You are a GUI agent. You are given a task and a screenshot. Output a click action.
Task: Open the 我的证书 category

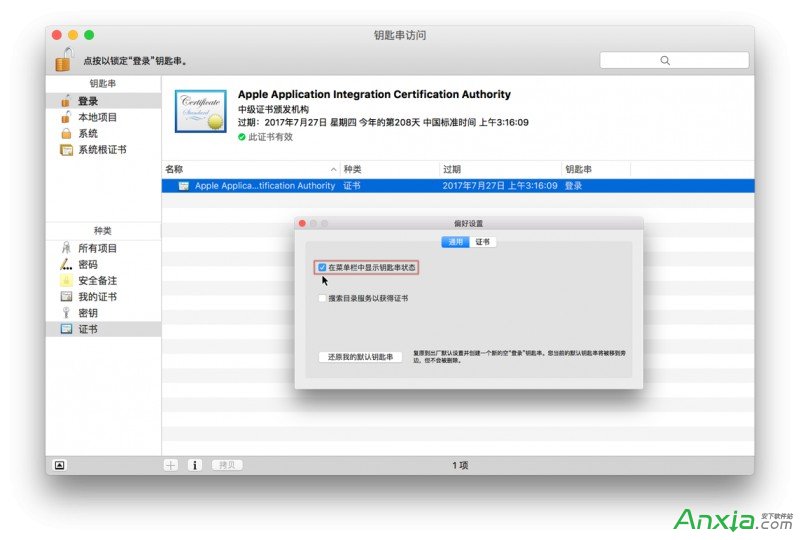tap(97, 296)
